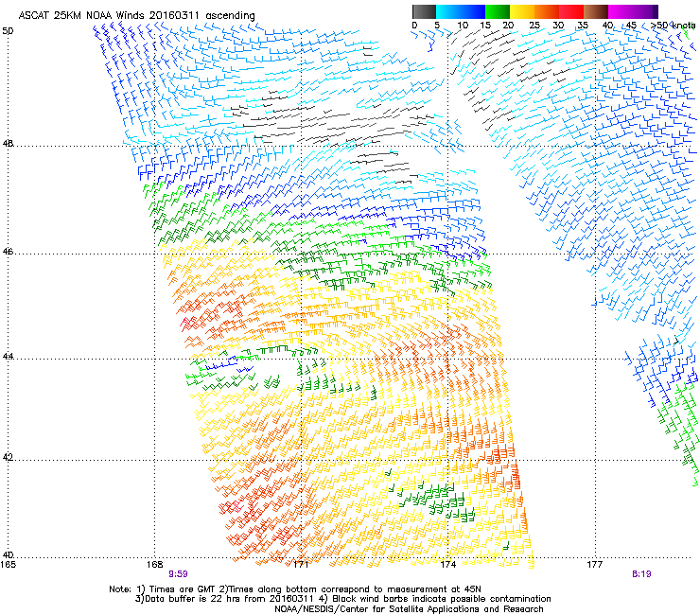Click the longitude axis label '168'
This screenshot has height=615, width=700.
pyautogui.click(x=154, y=565)
